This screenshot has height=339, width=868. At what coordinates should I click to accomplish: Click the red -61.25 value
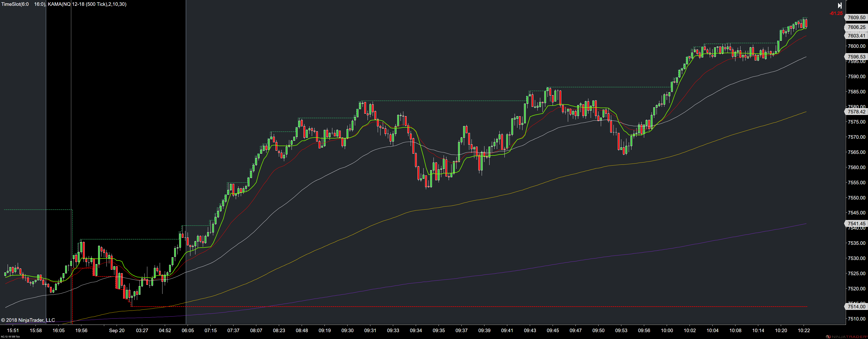pos(836,13)
